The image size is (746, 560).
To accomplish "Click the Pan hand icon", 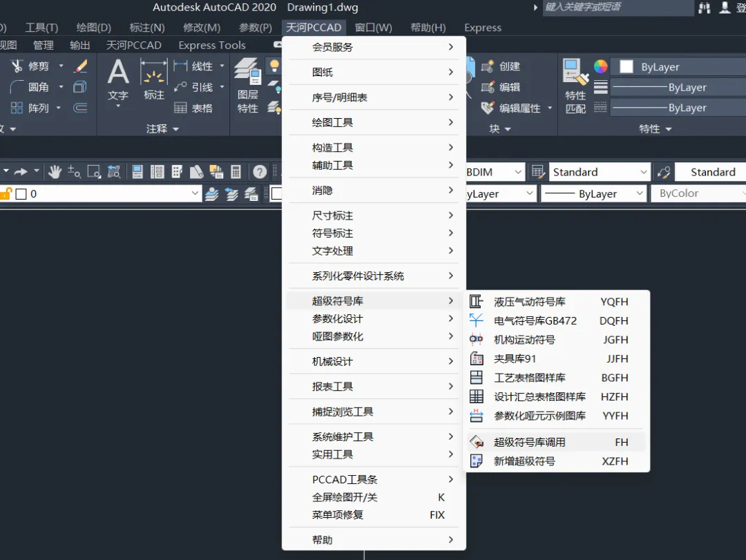I will [55, 172].
